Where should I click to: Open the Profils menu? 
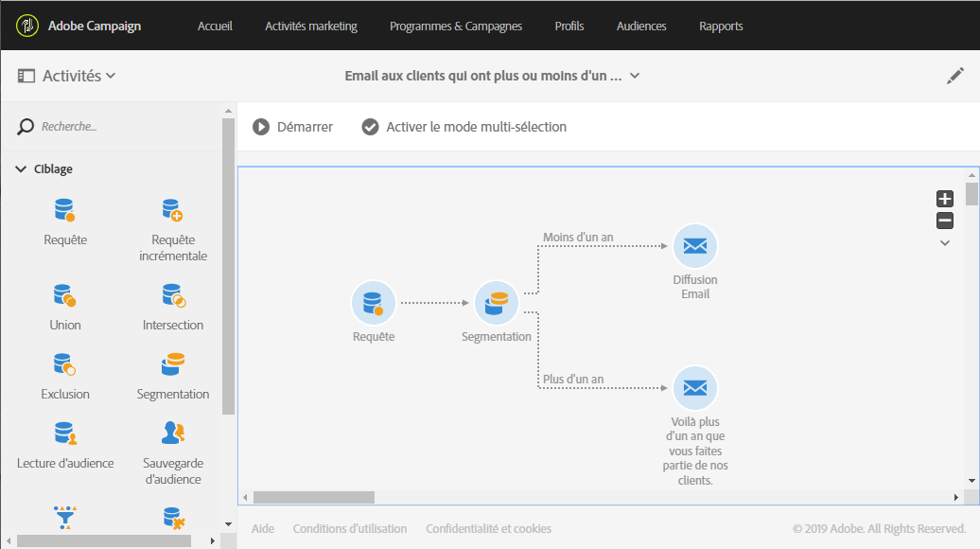(569, 26)
